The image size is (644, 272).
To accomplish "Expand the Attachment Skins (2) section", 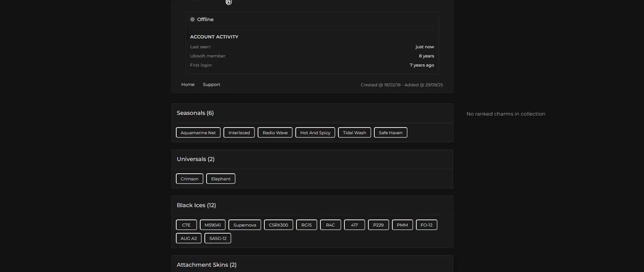I will tap(207, 265).
